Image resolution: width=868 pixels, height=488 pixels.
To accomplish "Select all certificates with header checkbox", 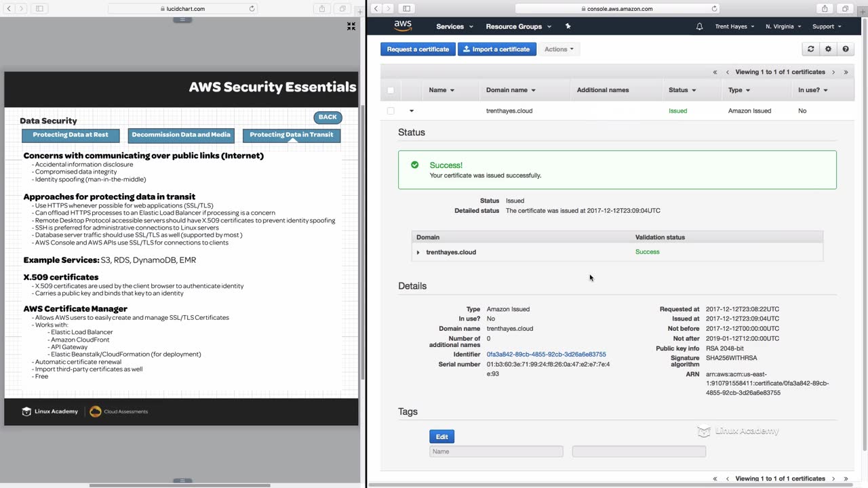I will [391, 90].
